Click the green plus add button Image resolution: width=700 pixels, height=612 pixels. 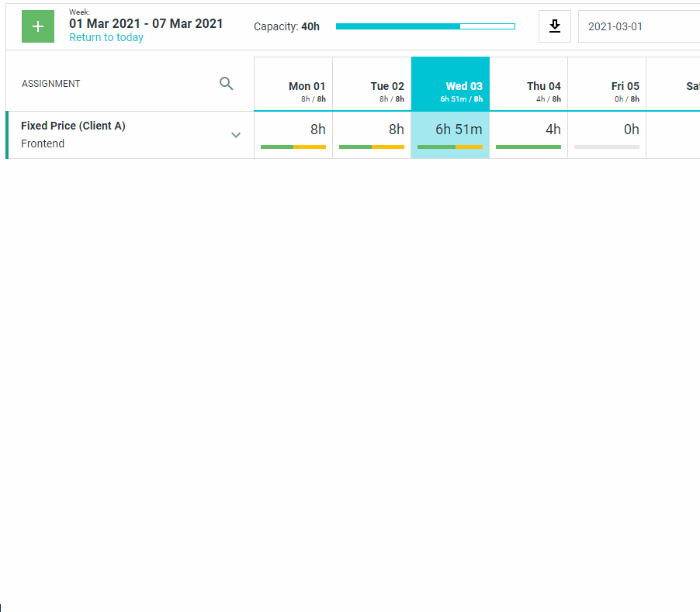pos(38,26)
